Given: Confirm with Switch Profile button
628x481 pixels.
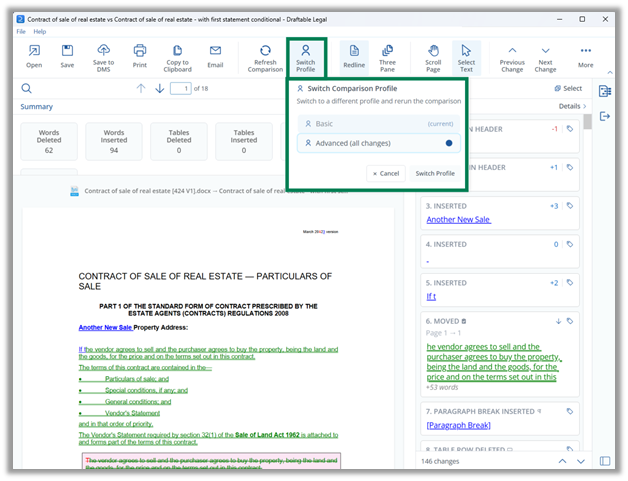Looking at the screenshot, I should coord(435,173).
